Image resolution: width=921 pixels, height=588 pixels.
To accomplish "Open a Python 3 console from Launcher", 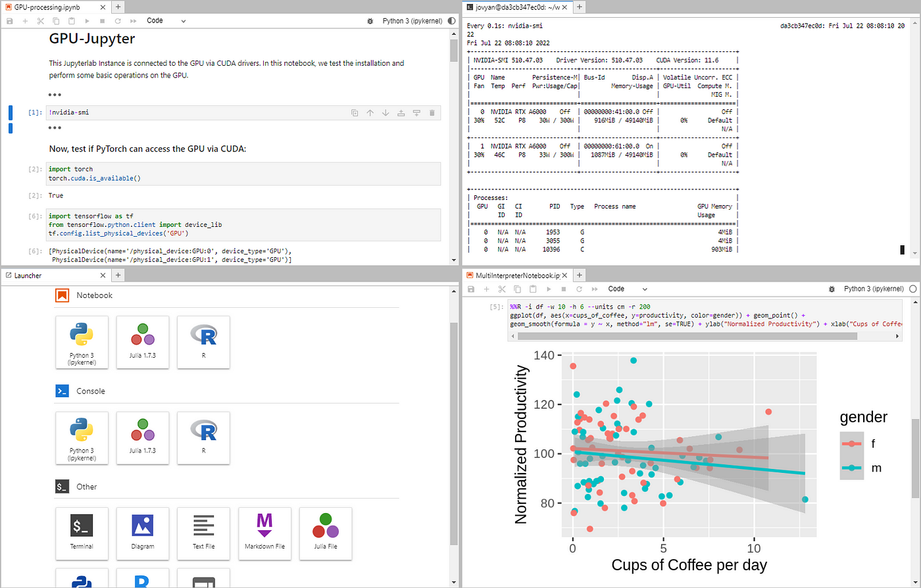I will [82, 437].
